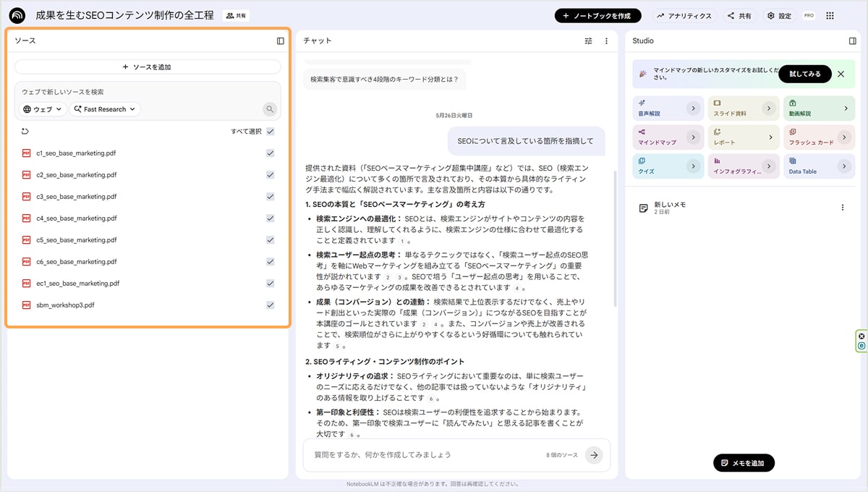The image size is (868, 492).
Task: Collapse the Studio panel with its sidebar icon
Action: pyautogui.click(x=852, y=41)
